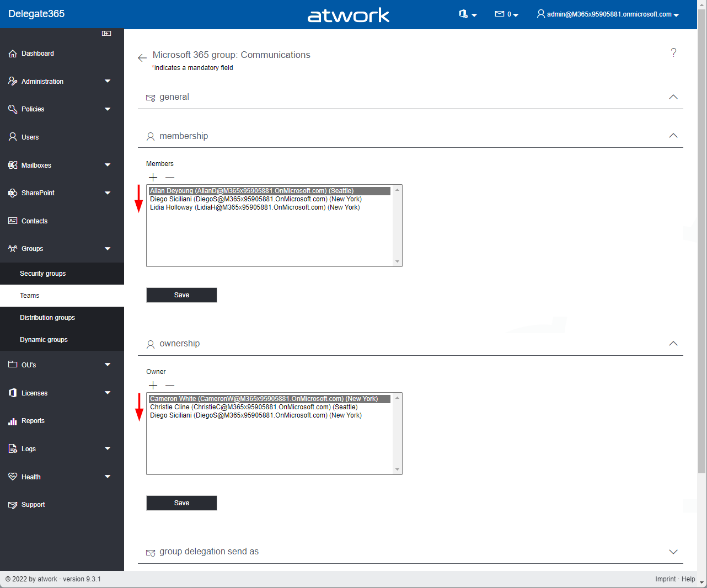The image size is (707, 588).
Task: Collapse the sidebar with the toggle icon
Action: pyautogui.click(x=106, y=34)
